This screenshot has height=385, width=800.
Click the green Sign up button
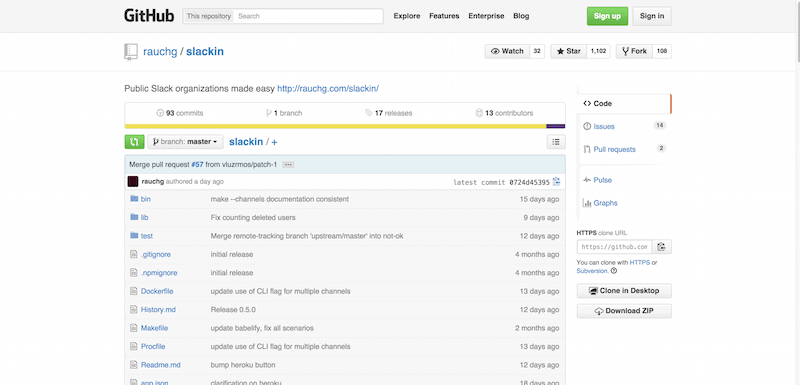point(607,16)
